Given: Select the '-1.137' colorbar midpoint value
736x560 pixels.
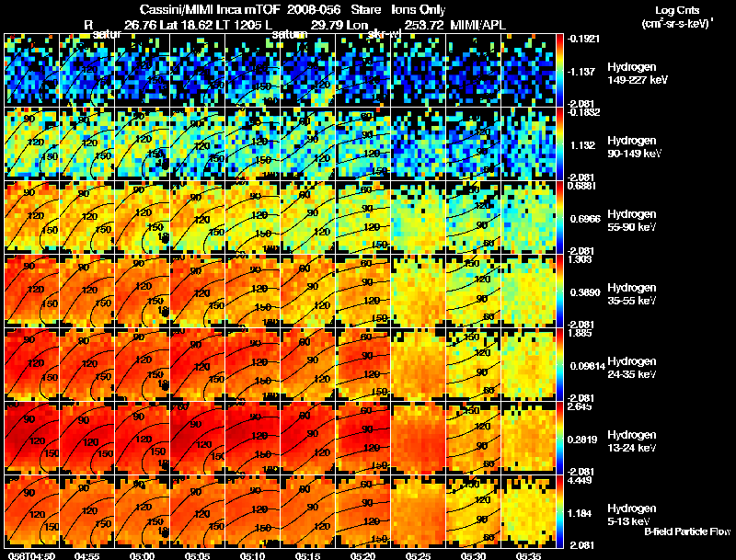Looking at the screenshot, I should click(x=581, y=72).
